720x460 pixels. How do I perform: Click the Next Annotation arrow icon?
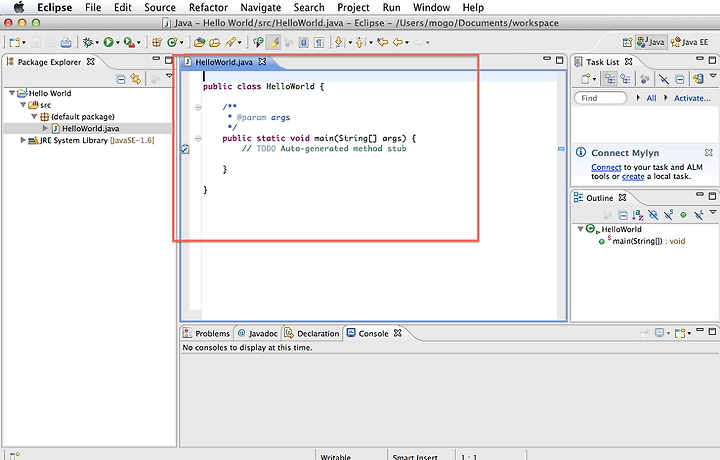pos(339,43)
